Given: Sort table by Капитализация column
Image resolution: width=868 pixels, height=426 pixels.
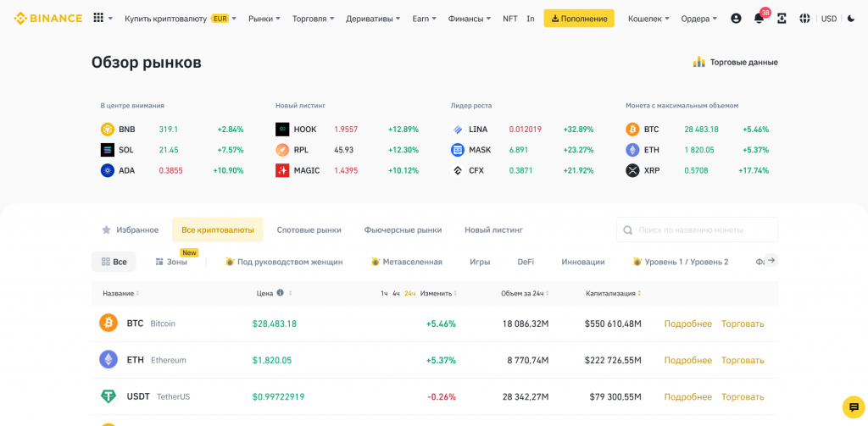Looking at the screenshot, I should click(612, 293).
